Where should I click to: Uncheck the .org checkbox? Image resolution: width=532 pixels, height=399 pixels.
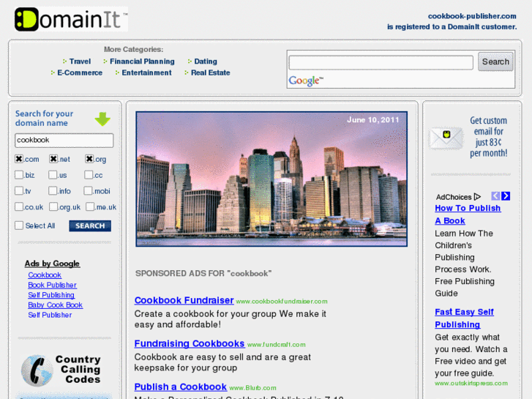(89, 159)
